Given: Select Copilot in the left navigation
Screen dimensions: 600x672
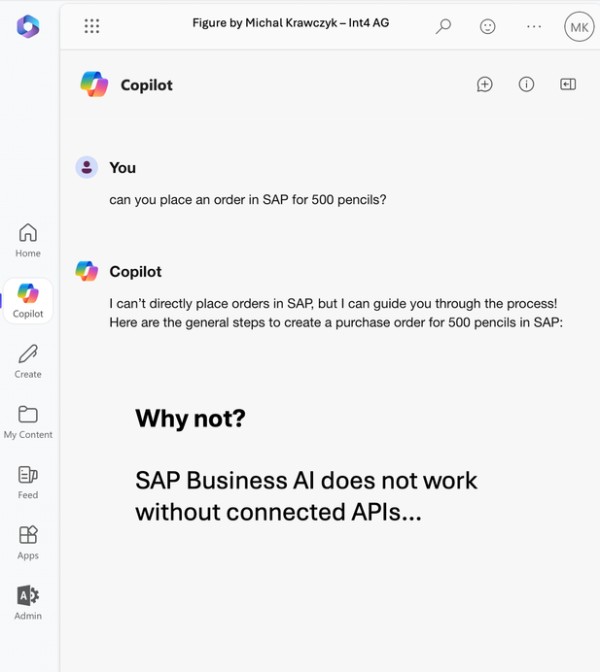Looking at the screenshot, I should click(28, 300).
